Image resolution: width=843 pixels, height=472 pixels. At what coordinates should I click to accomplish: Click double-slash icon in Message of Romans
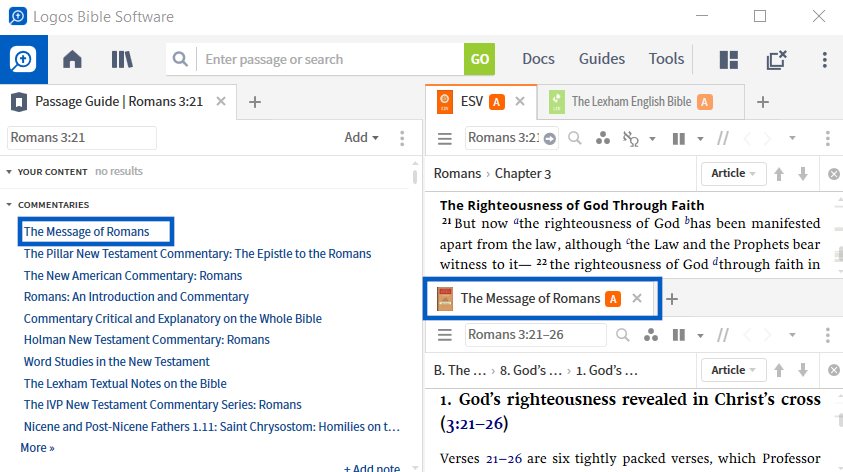coord(723,335)
